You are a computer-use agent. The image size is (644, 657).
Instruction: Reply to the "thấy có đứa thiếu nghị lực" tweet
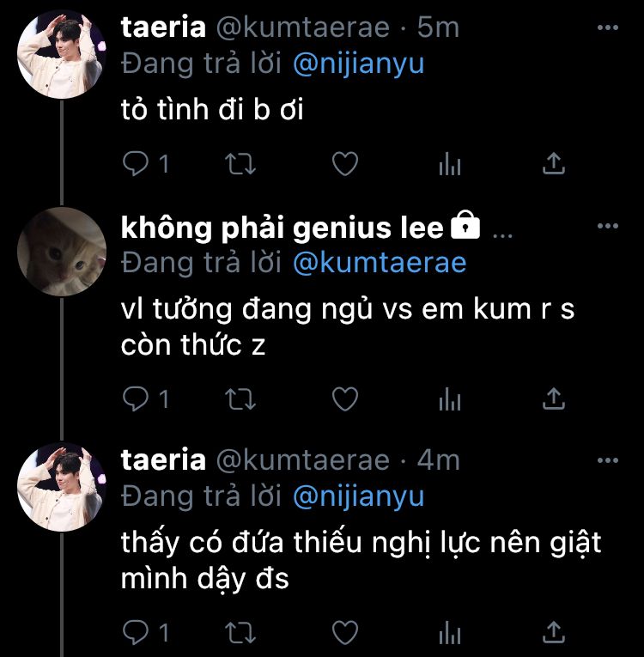(x=136, y=634)
